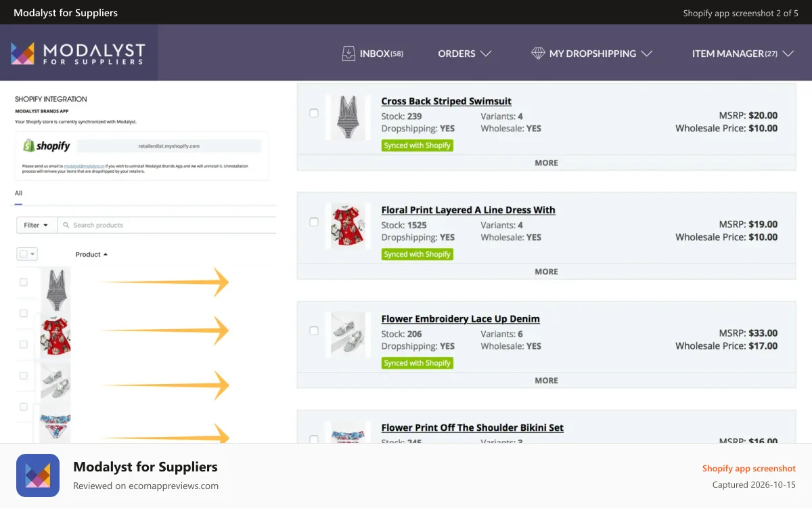Screen dimensions: 812x508
Task: Click the shoes thumbnail in Shopify product list
Action: click(x=55, y=383)
